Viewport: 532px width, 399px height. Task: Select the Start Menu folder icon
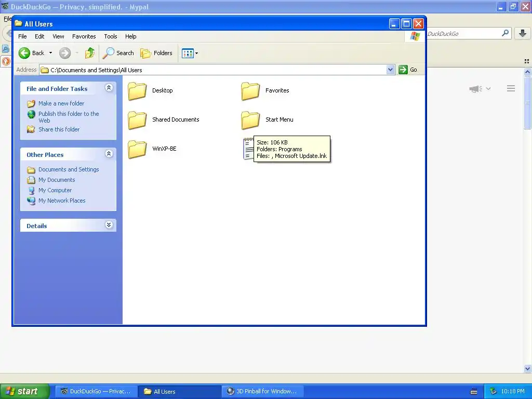250,120
